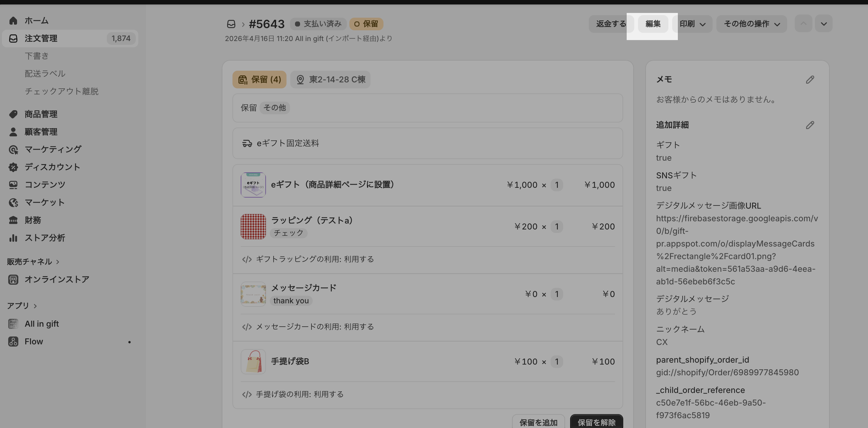Click the orders breadcrumb icon before #5643
This screenshot has height=428, width=868.
tap(231, 24)
